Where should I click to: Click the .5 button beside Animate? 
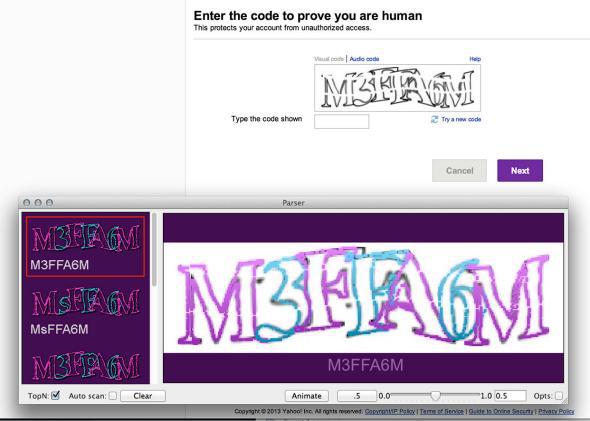(357, 396)
